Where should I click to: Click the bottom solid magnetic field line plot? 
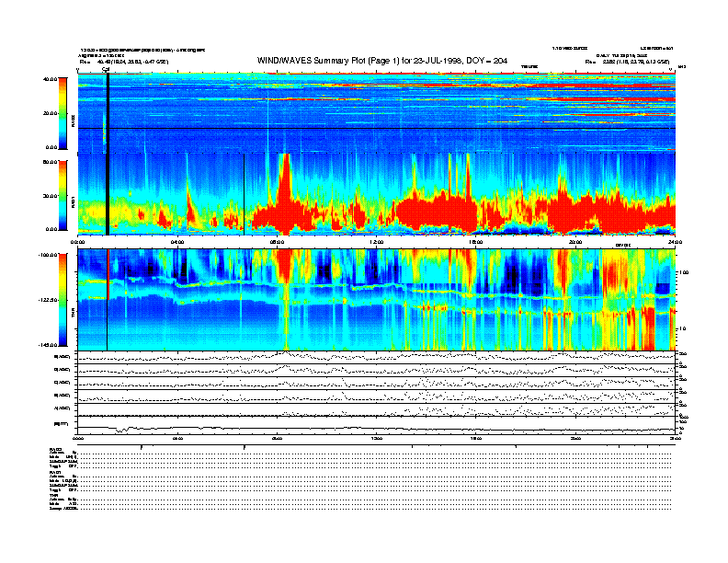377,429
